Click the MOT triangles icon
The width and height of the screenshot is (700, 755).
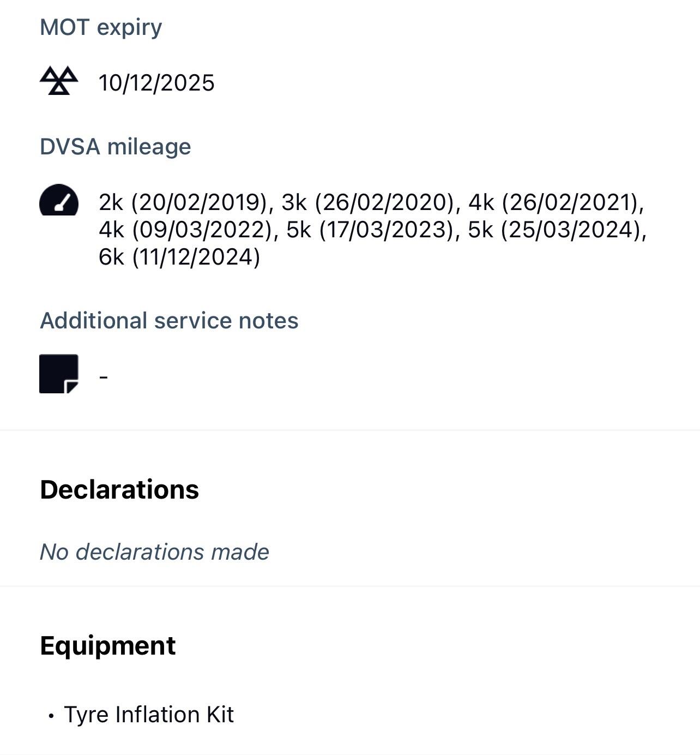pos(59,81)
